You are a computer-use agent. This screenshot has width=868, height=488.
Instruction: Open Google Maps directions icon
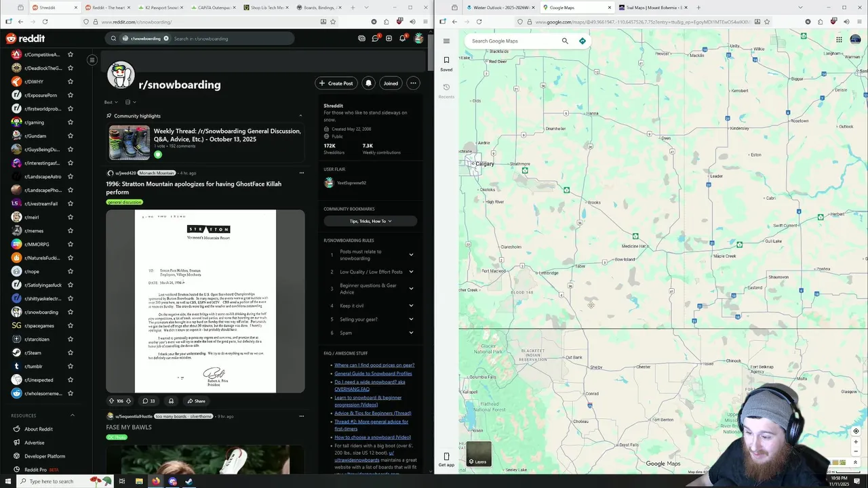click(x=582, y=41)
